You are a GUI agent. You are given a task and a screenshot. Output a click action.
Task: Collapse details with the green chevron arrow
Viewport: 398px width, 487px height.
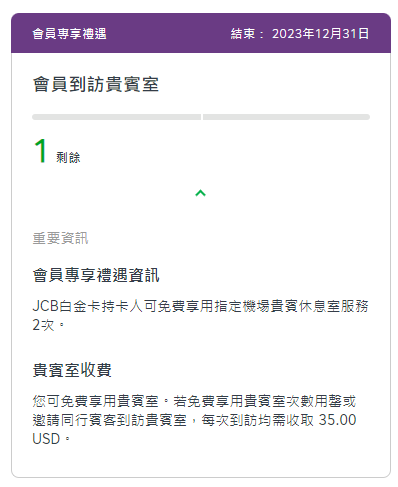[200, 193]
